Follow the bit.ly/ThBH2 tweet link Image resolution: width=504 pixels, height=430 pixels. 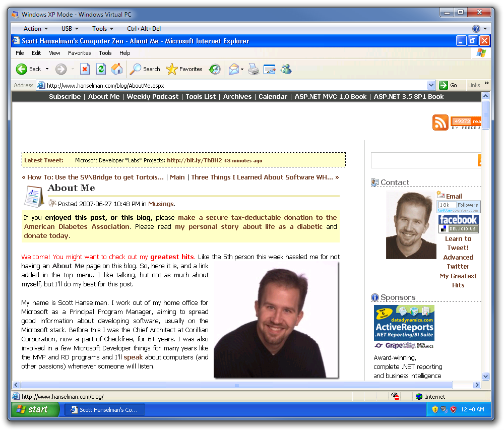(195, 160)
